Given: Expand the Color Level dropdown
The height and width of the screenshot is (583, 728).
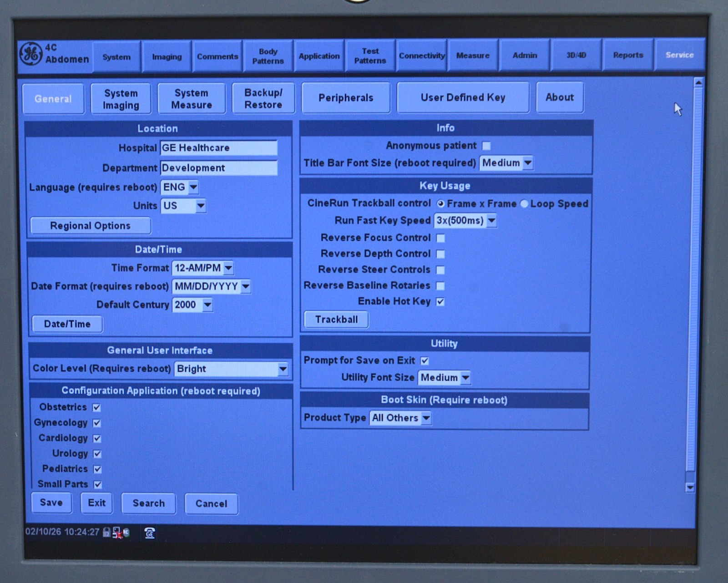Looking at the screenshot, I should [x=283, y=369].
